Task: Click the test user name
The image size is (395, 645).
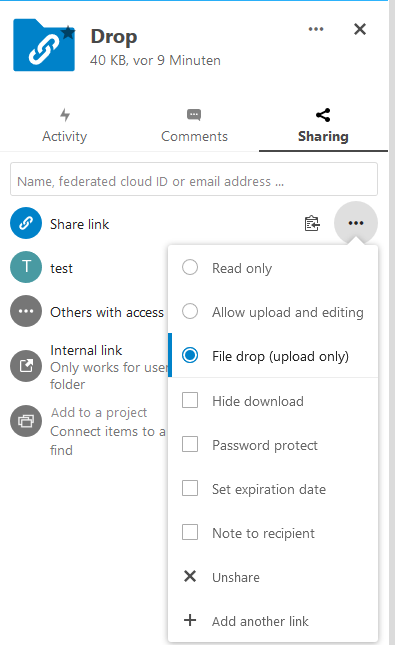Action: 61,269
